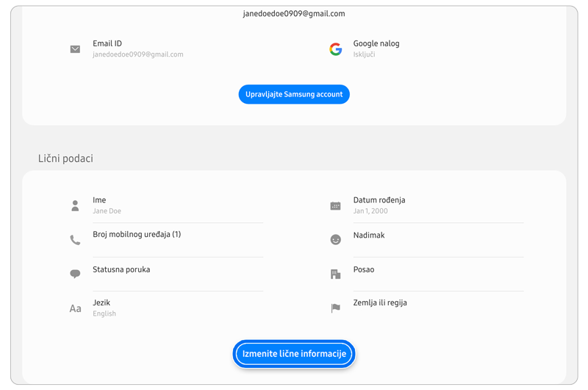Select the Zemlja ili regija label
This screenshot has width=588, height=390.
point(380,302)
